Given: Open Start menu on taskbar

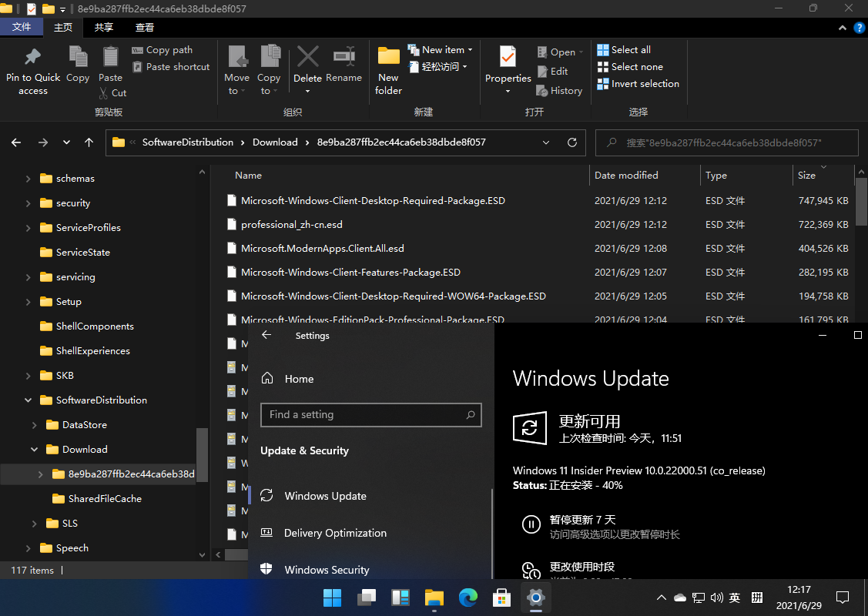Looking at the screenshot, I should [x=332, y=598].
